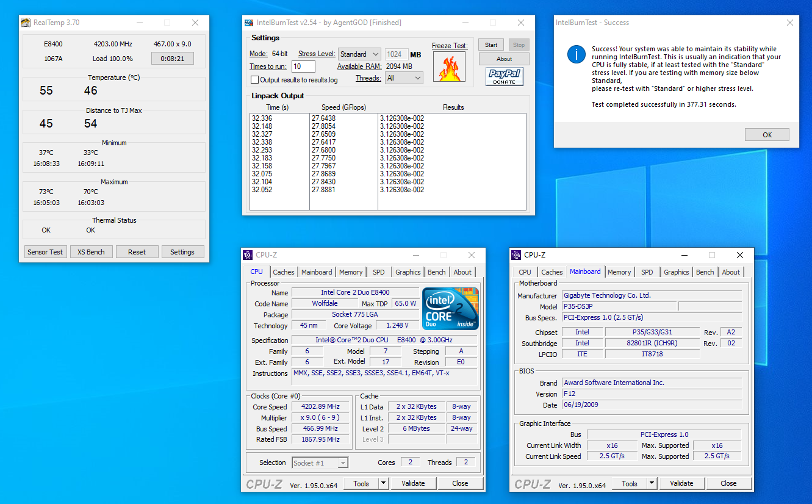The image size is (812, 504).
Task: Click the 82801IR (ICH9R) southbridge value
Action: pyautogui.click(x=652, y=344)
